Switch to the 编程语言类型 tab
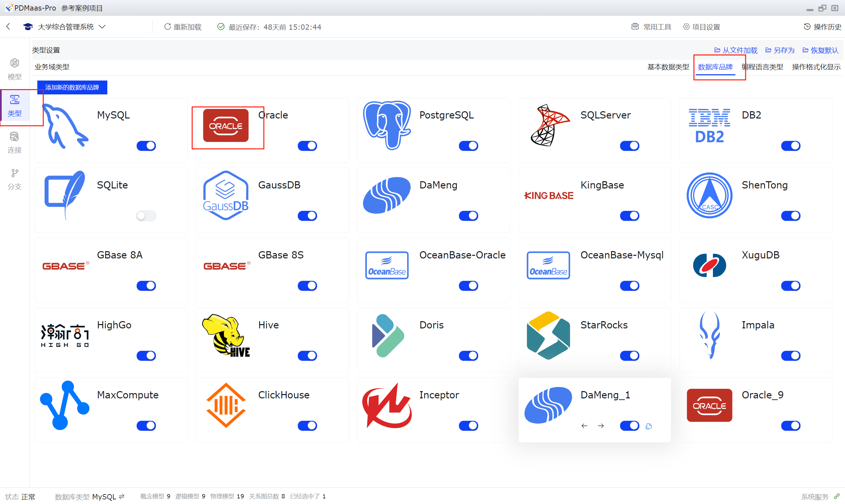This screenshot has width=845, height=504. point(762,67)
